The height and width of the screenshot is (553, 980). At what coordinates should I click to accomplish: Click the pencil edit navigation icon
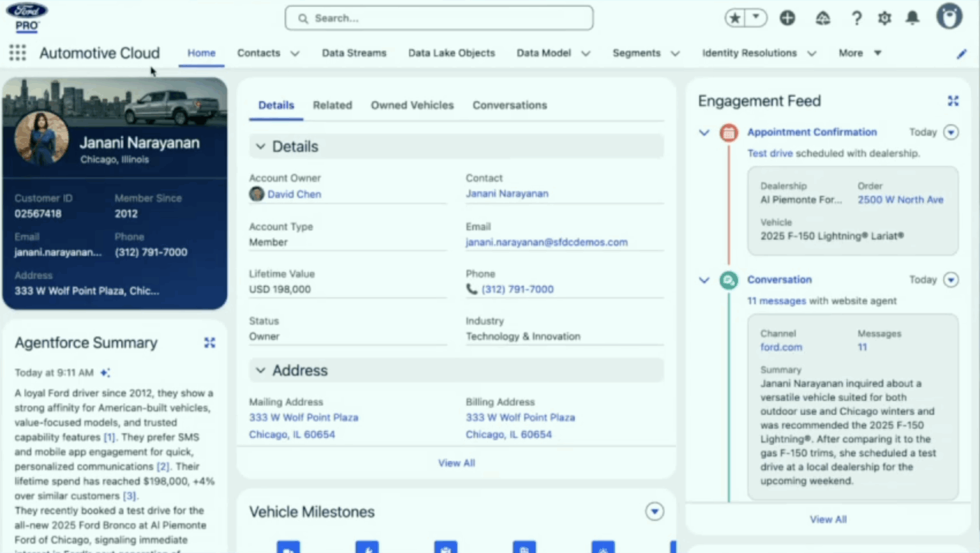[x=961, y=54]
